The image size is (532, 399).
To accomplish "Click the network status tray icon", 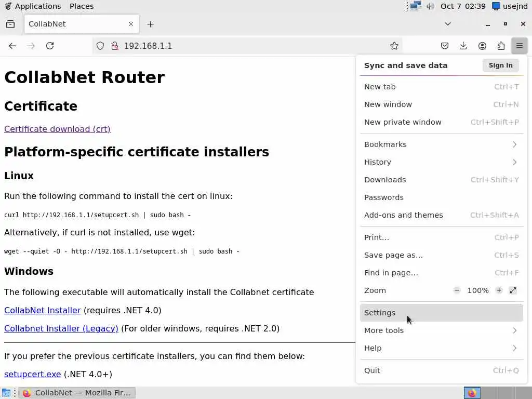I will click(415, 6).
